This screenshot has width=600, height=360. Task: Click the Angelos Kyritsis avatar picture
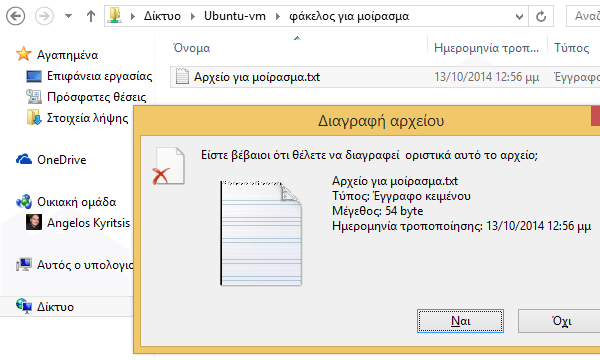[x=34, y=222]
